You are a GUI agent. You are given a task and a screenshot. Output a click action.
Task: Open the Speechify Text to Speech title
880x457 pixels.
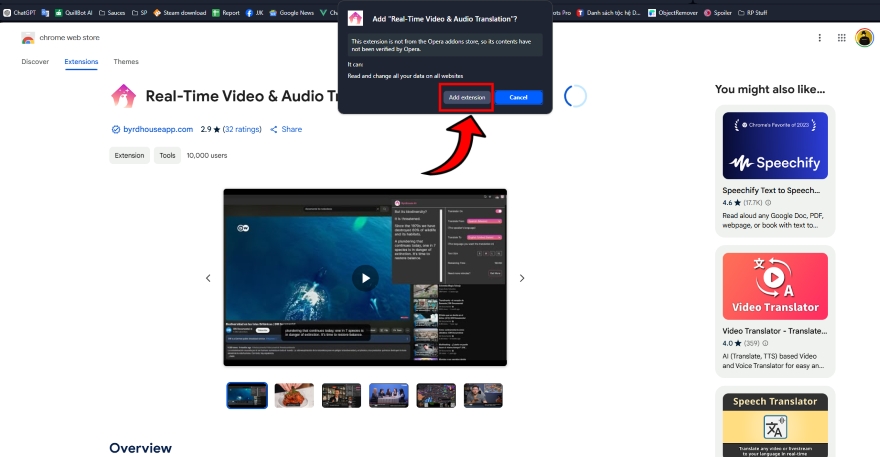(x=771, y=190)
